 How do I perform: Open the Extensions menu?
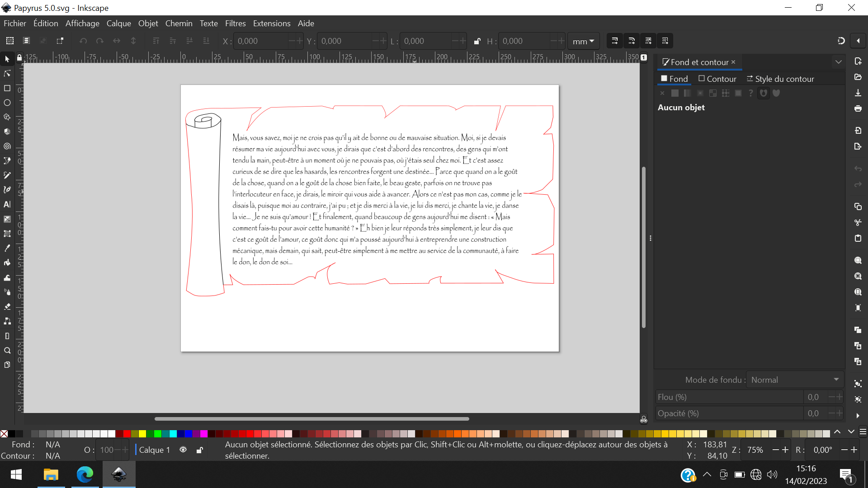pyautogui.click(x=272, y=23)
